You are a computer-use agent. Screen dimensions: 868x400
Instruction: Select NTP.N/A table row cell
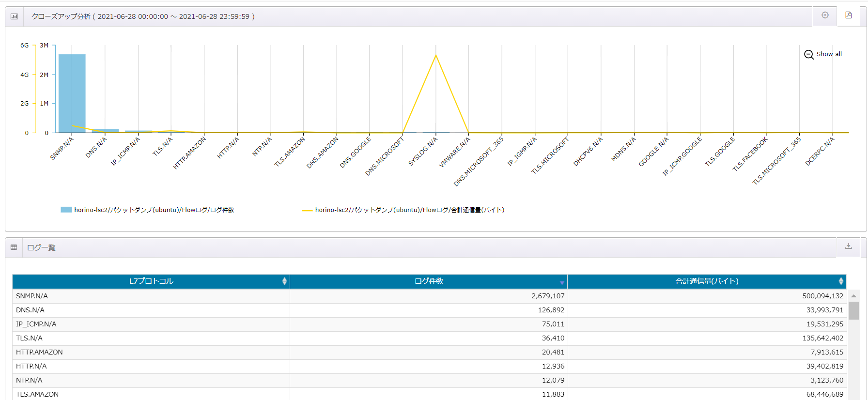[x=151, y=380]
